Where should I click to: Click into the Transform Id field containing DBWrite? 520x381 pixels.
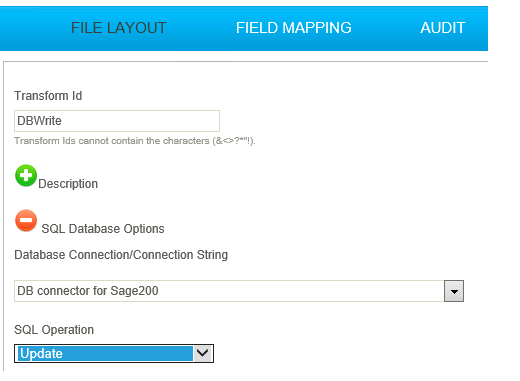point(117,121)
